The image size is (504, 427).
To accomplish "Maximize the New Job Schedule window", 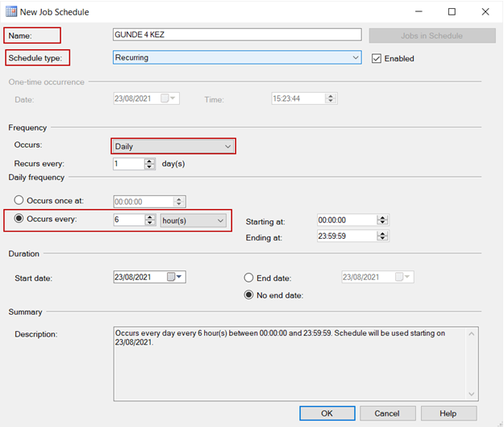I will click(x=452, y=12).
